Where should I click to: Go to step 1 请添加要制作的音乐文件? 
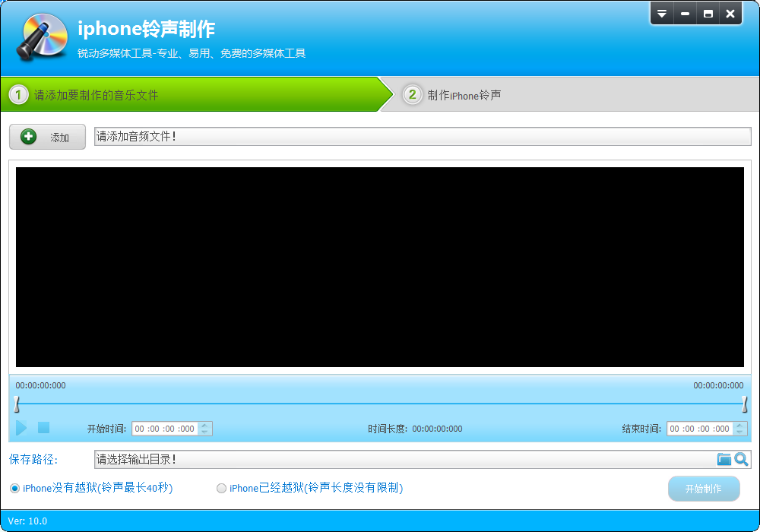(96, 95)
